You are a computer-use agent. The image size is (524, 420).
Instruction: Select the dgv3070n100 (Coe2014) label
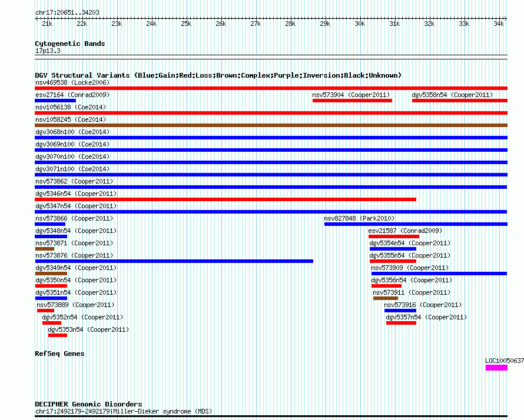click(x=72, y=156)
